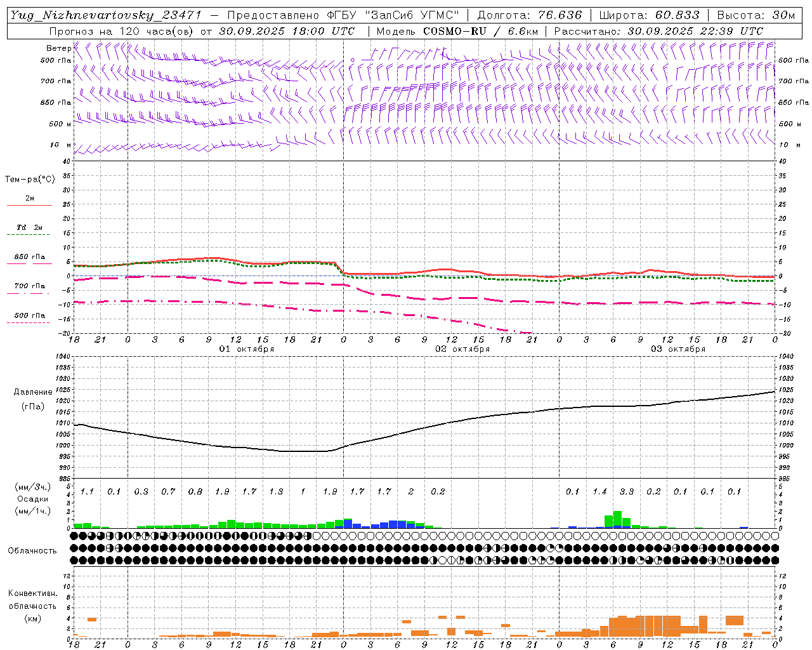This screenshot has height=650, width=812.
Task: Click the 3-hour precipitation value 1.1
Action: 88,492
